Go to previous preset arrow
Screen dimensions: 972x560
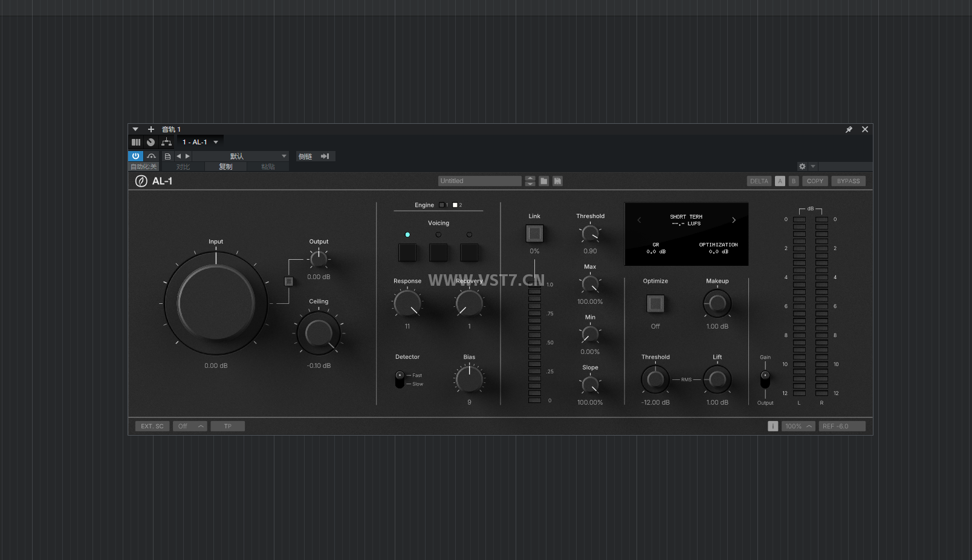(178, 156)
